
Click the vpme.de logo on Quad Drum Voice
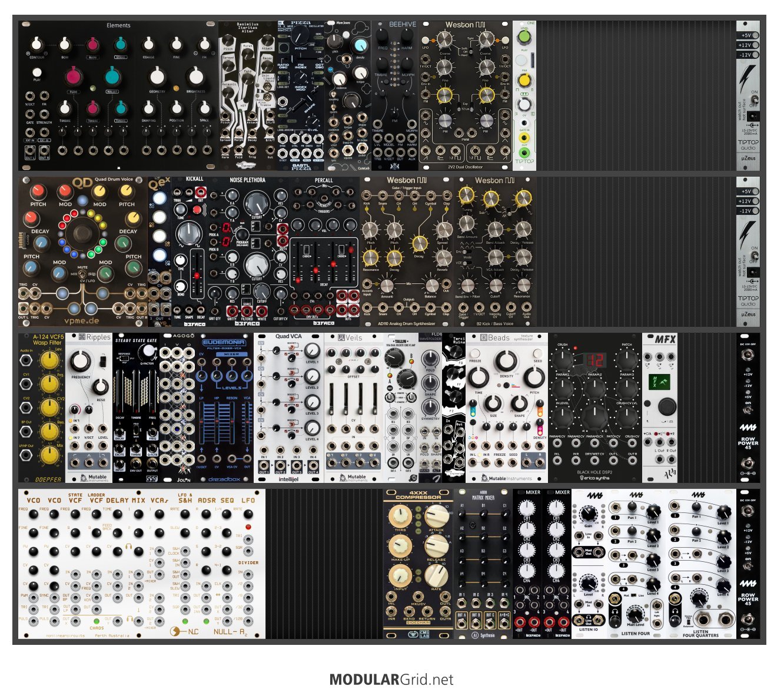coord(82,321)
